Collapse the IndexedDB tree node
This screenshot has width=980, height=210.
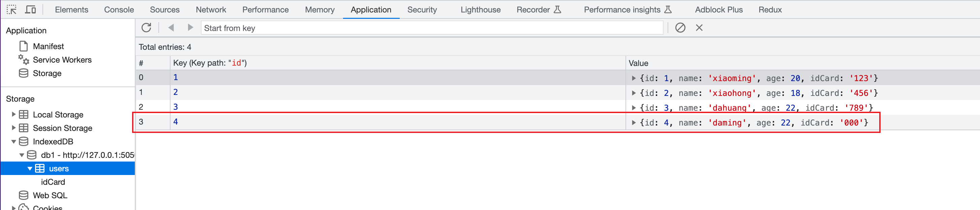click(14, 142)
